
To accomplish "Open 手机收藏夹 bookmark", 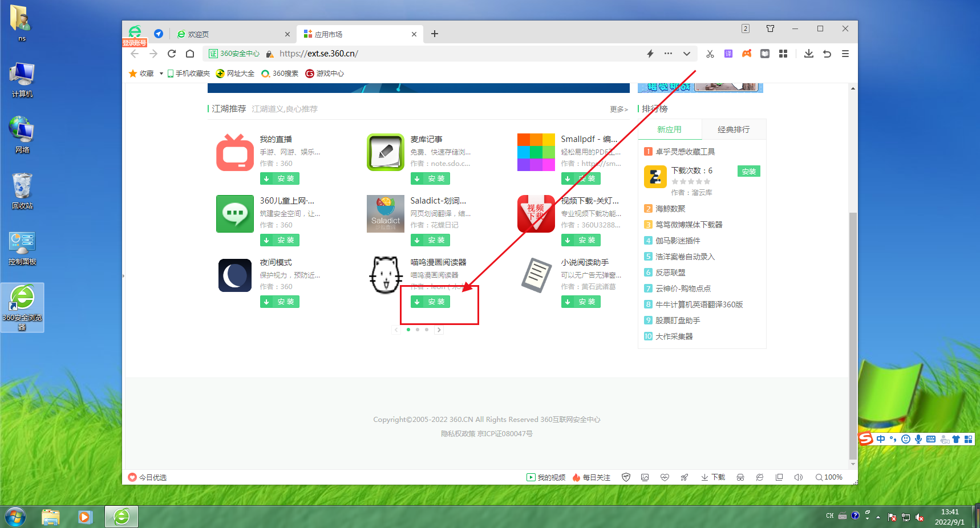I will click(x=188, y=74).
